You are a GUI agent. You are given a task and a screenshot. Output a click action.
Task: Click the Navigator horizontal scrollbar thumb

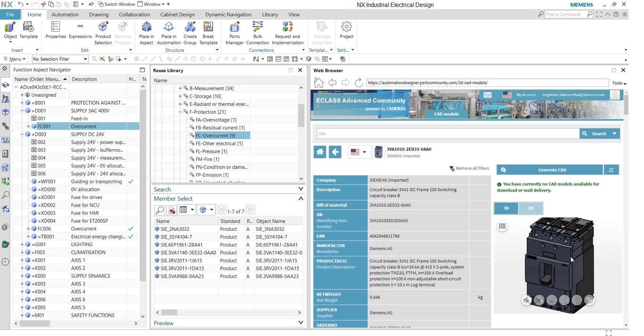pos(35,324)
